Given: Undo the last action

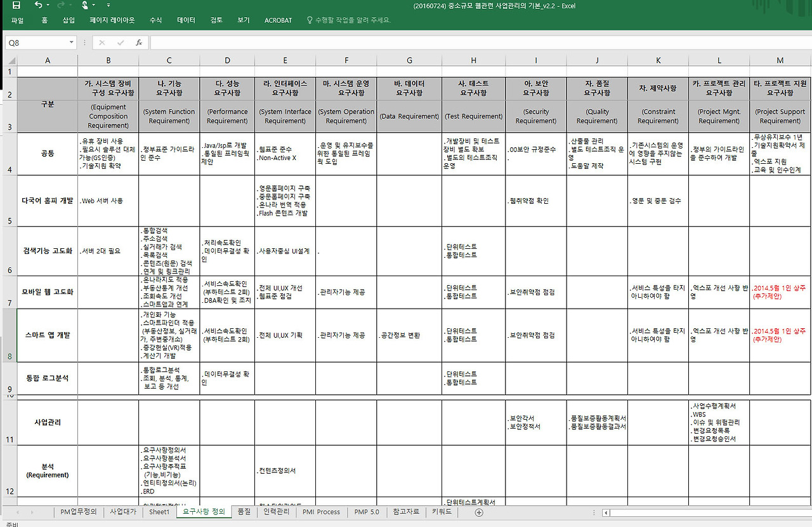Looking at the screenshot, I should pyautogui.click(x=38, y=5).
